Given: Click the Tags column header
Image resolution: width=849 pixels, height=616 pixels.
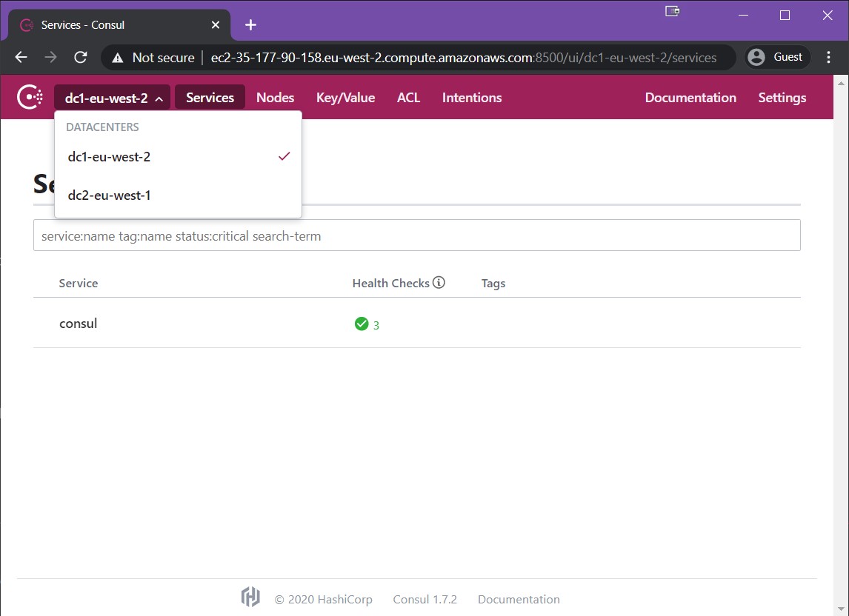Looking at the screenshot, I should (x=493, y=283).
